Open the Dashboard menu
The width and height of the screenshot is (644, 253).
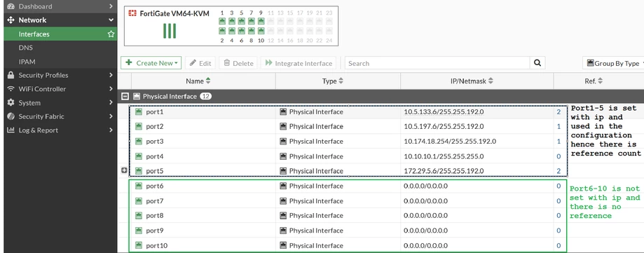coord(60,6)
